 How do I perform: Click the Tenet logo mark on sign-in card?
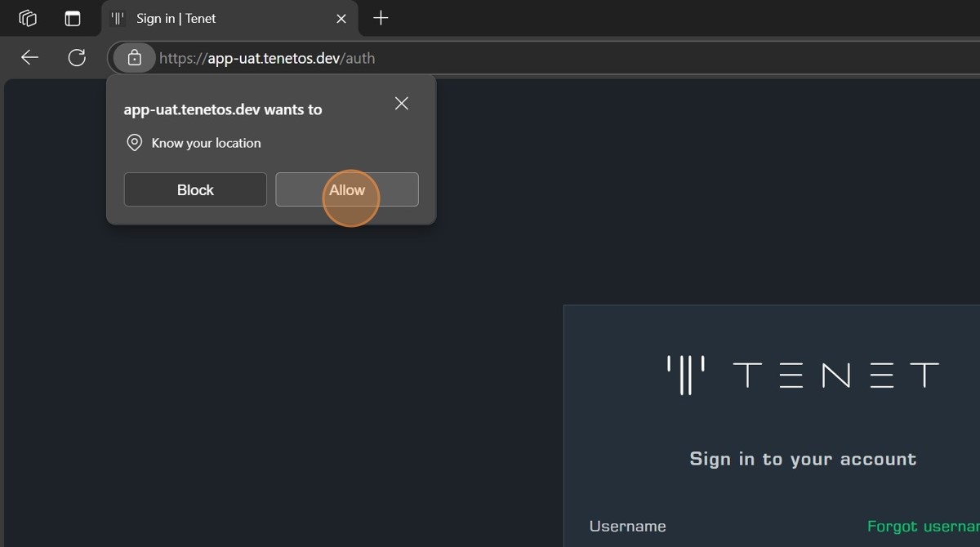click(686, 375)
